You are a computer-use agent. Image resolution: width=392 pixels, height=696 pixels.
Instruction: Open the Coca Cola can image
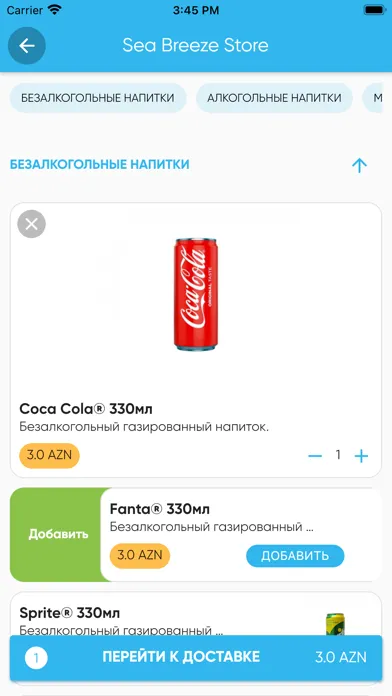click(x=196, y=294)
